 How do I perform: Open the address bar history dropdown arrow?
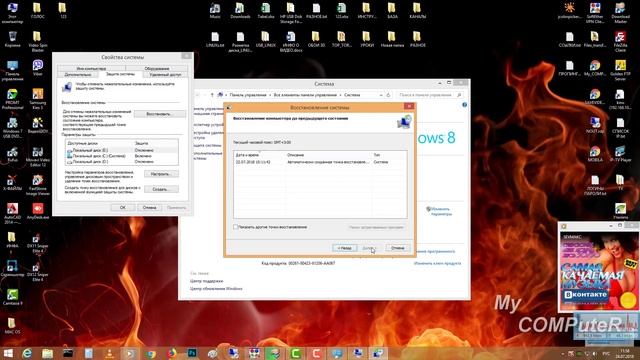coord(381,95)
